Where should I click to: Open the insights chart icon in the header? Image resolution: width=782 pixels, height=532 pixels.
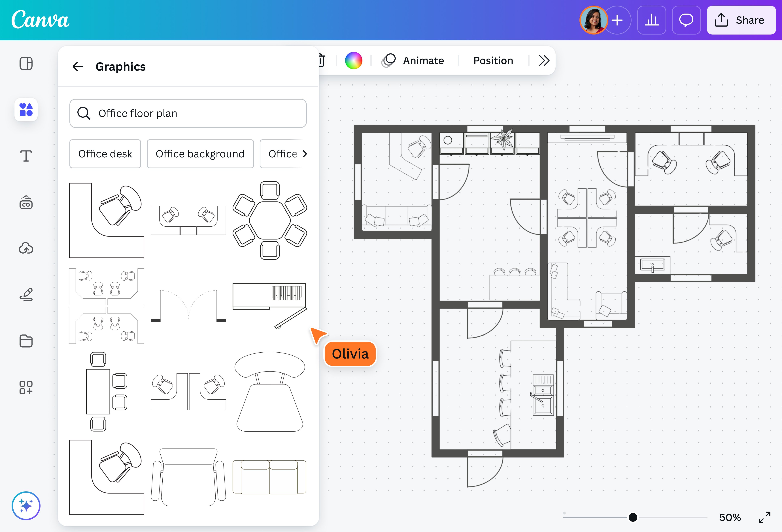tap(651, 20)
